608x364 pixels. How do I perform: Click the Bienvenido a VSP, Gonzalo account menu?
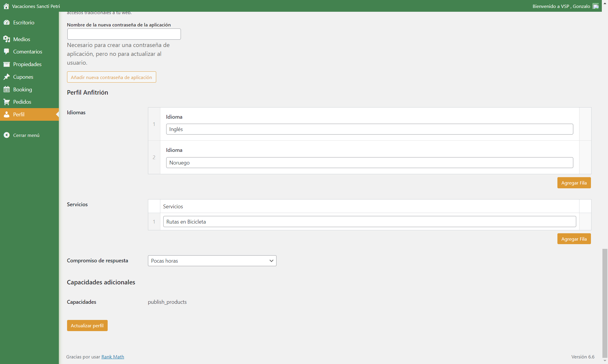pos(565,6)
